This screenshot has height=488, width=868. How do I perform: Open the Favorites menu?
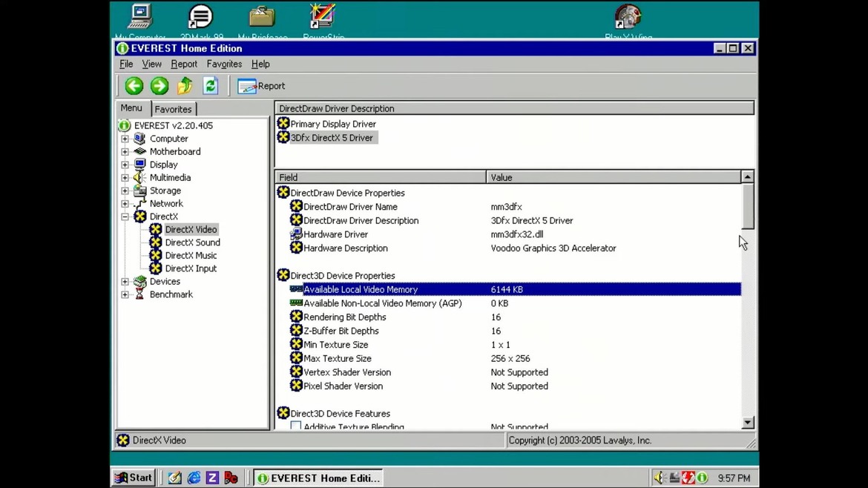point(224,65)
